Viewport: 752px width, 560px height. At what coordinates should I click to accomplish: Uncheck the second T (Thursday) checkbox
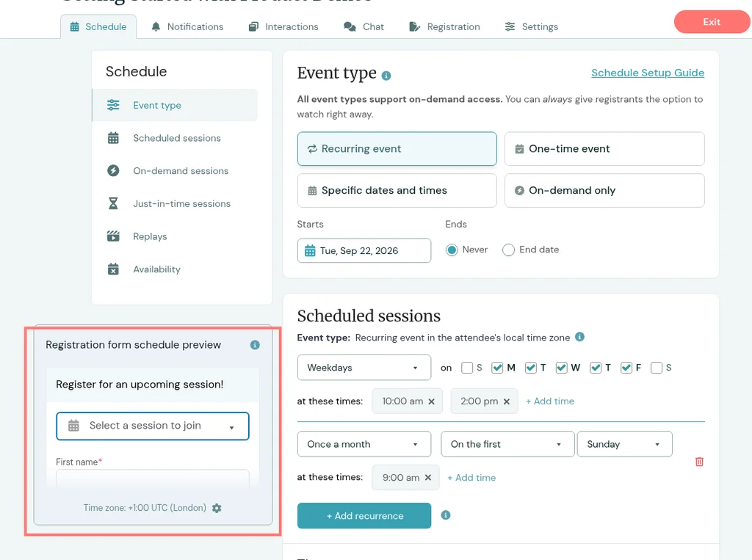pyautogui.click(x=595, y=368)
